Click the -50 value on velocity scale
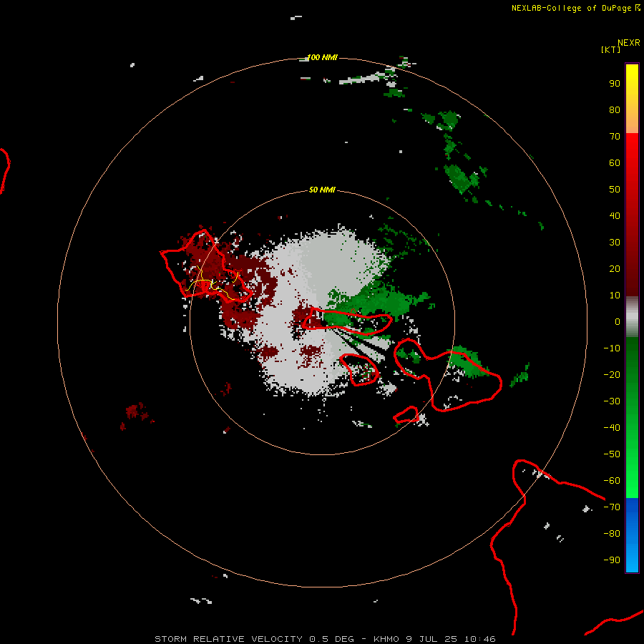Screen dimensions: 644x644 pos(612,454)
